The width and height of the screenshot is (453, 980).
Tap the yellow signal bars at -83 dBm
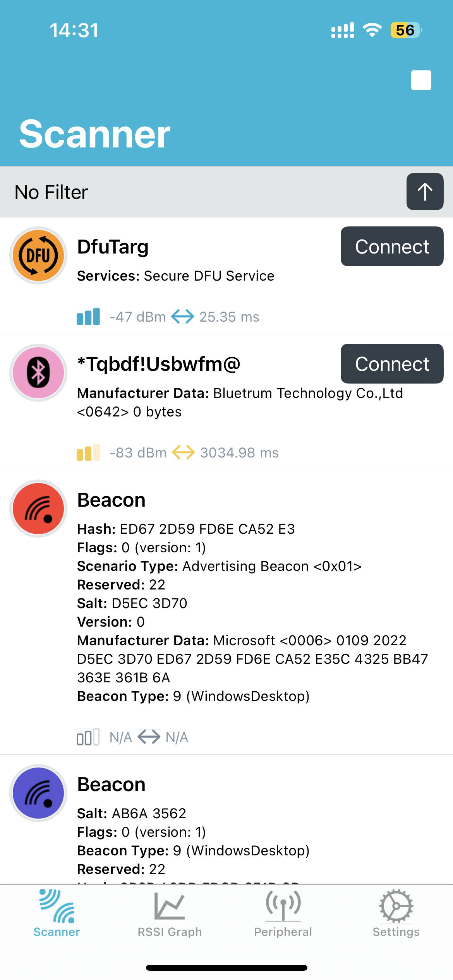pyautogui.click(x=88, y=452)
